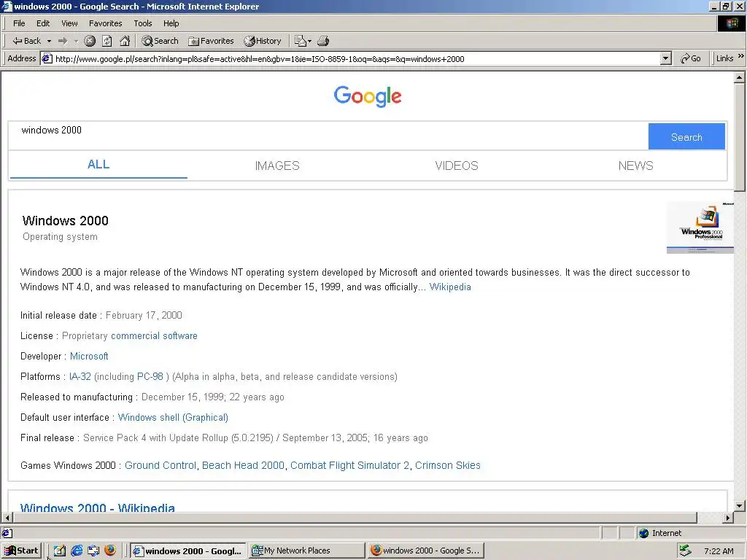Click the vertical scrollbar up arrow

pyautogui.click(x=740, y=77)
